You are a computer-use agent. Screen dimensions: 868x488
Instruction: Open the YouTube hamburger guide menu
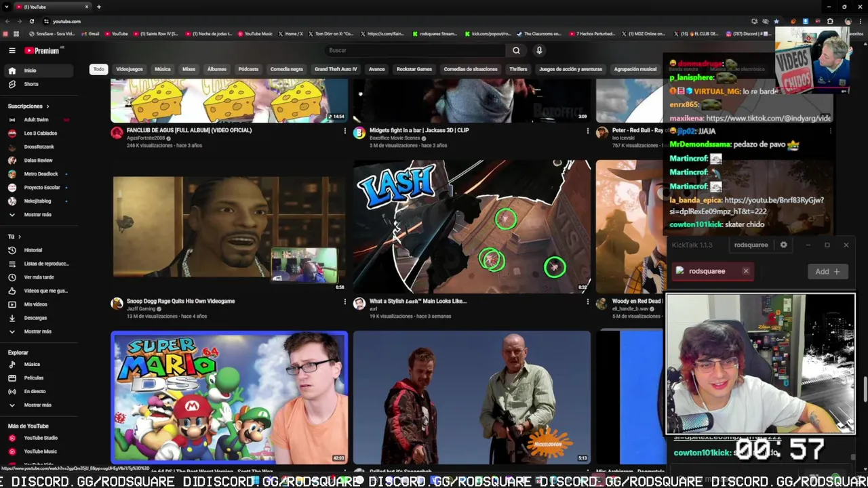[12, 50]
